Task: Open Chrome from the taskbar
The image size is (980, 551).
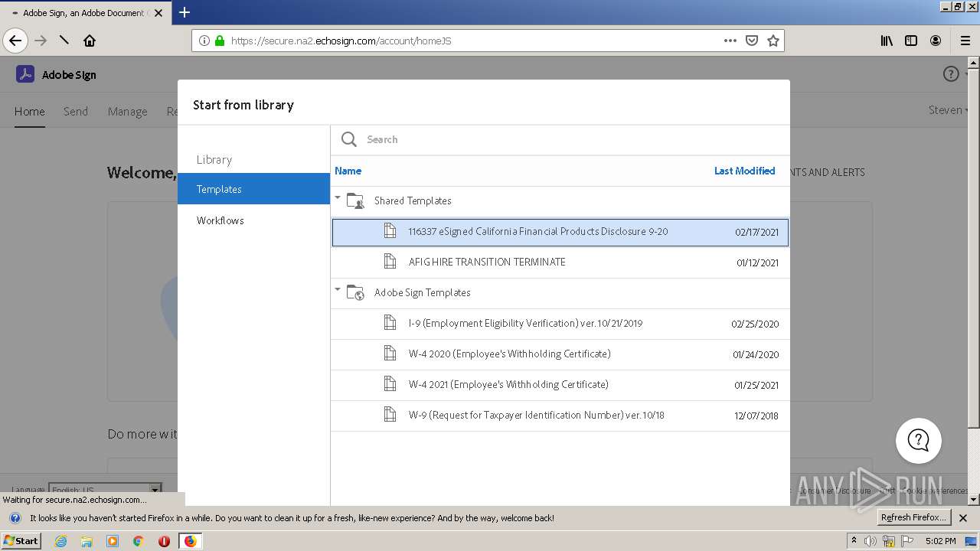Action: (x=138, y=541)
